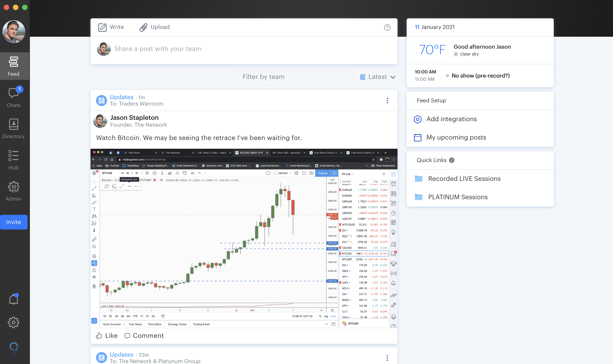The height and width of the screenshot is (364, 613).
Task: Click the Comment speech bubble icon
Action: (x=127, y=336)
